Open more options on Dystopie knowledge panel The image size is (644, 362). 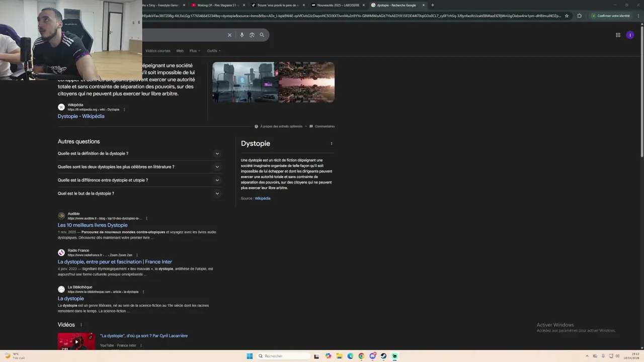pyautogui.click(x=331, y=143)
